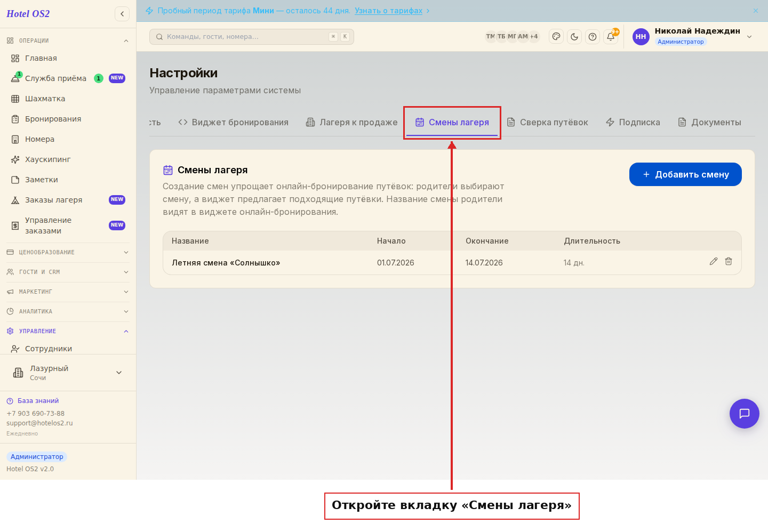The image size is (768, 532).
Task: Click the search field Команды, гости, номера
Action: click(x=252, y=37)
